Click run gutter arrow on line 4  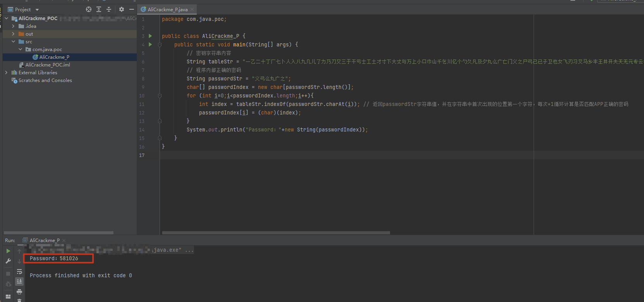pyautogui.click(x=150, y=44)
